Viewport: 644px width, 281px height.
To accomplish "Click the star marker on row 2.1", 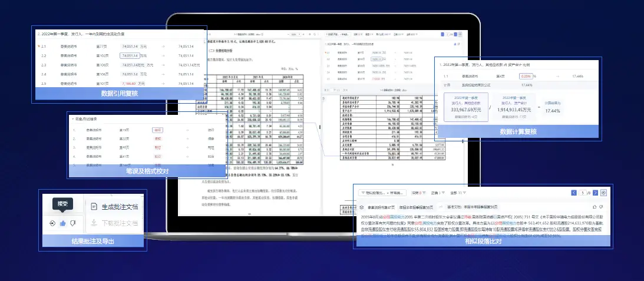I will [38, 45].
